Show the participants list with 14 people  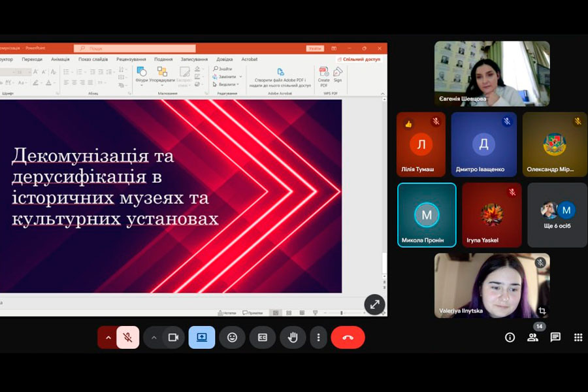(x=532, y=337)
